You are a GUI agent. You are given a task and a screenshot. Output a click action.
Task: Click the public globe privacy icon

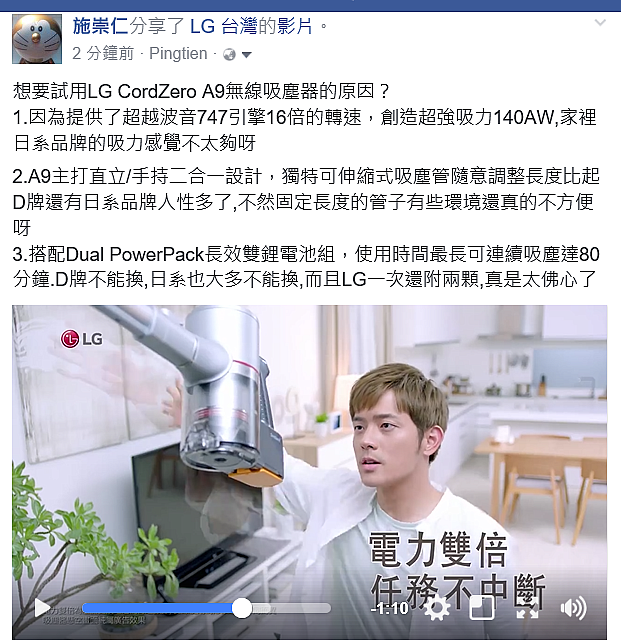[x=229, y=54]
